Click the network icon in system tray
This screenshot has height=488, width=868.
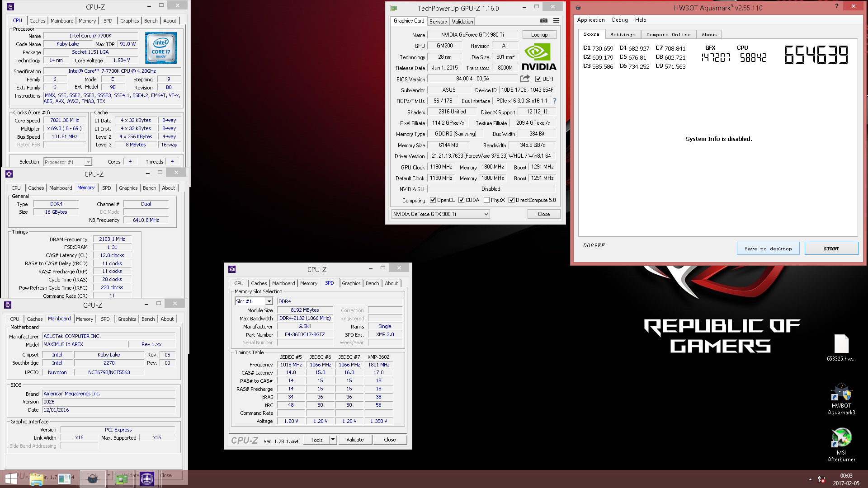[x=821, y=479]
